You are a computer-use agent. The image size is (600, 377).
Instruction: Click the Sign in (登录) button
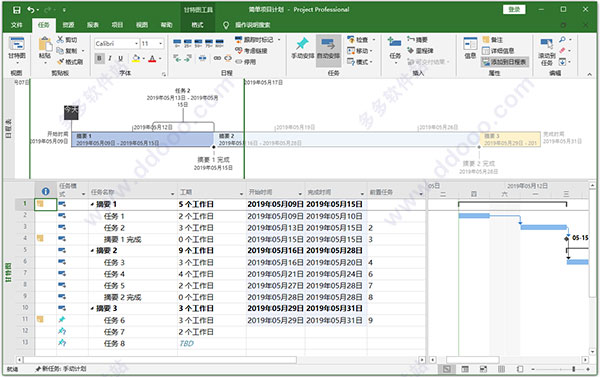(x=514, y=10)
